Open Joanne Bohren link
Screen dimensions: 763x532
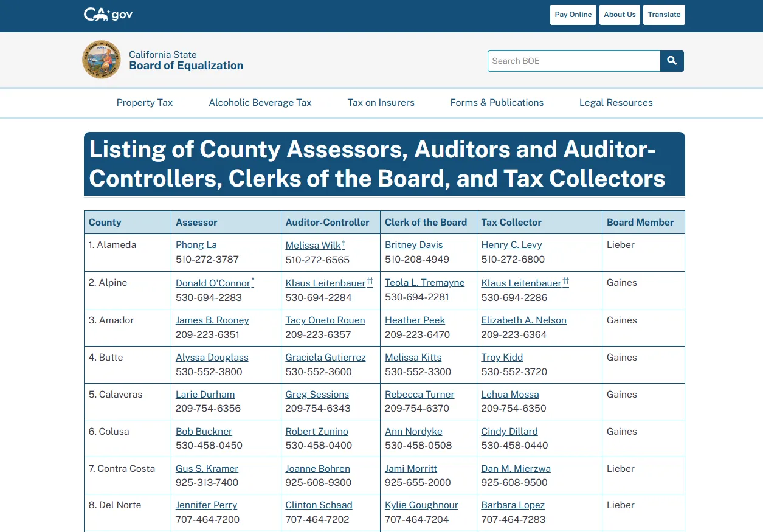[318, 469]
